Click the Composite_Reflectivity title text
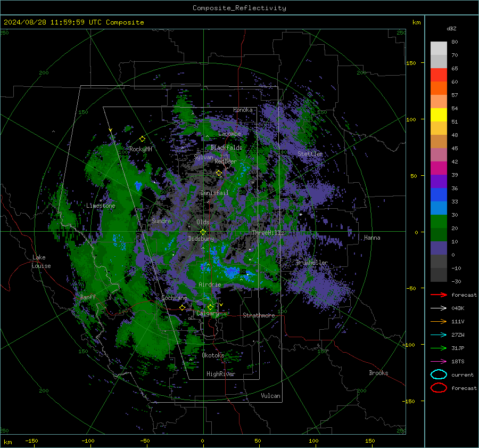This screenshot has height=448, width=479. coord(239,8)
